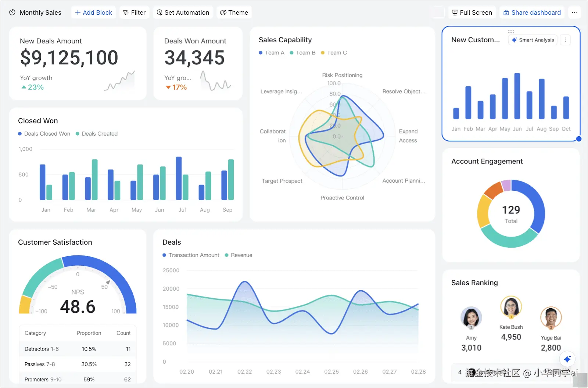Open the New Customers card's vertical dots menu
The height and width of the screenshot is (388, 588).
pyautogui.click(x=565, y=40)
